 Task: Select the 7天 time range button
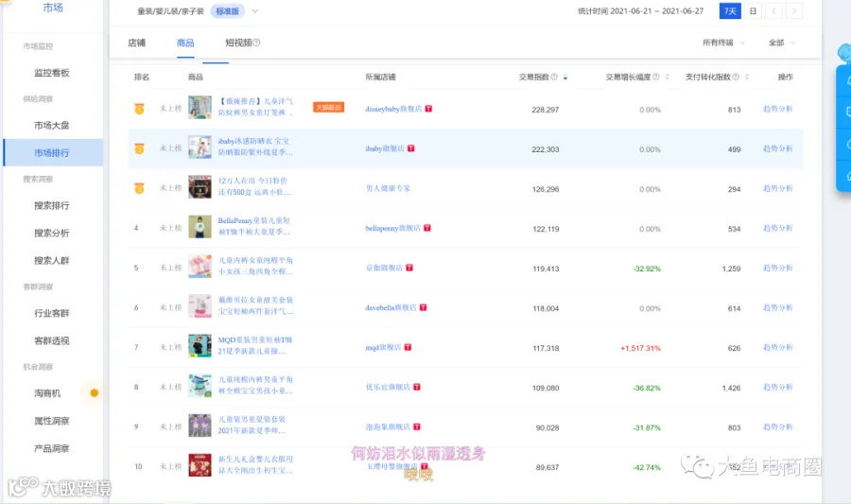point(730,10)
